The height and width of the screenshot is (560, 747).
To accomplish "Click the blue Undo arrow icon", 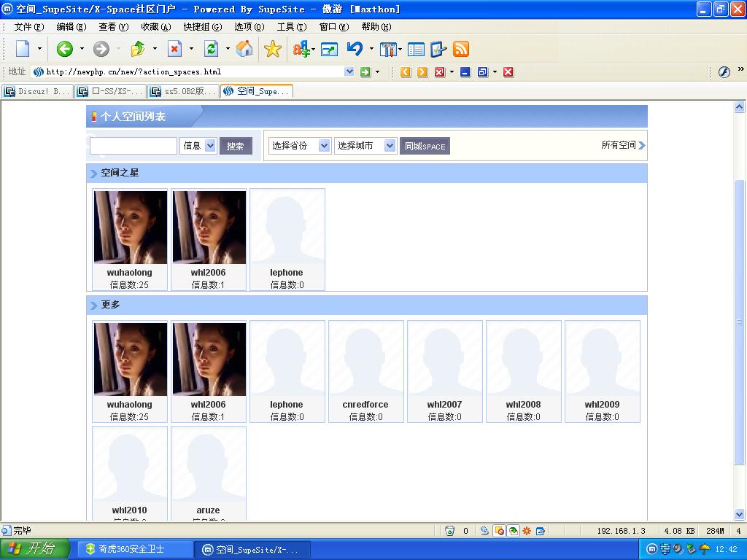I will [x=355, y=49].
